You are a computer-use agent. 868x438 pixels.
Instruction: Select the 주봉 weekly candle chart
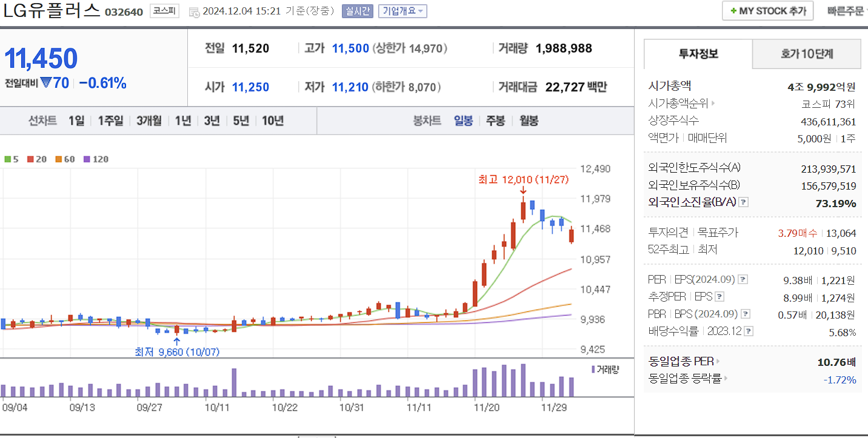(495, 121)
